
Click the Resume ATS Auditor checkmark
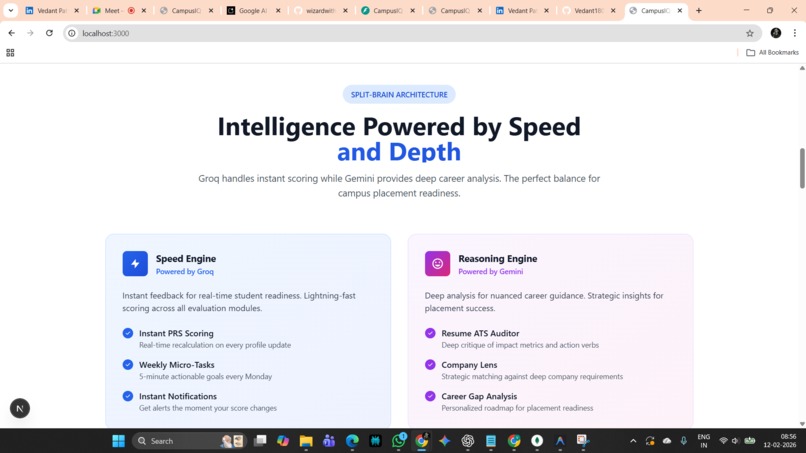430,333
